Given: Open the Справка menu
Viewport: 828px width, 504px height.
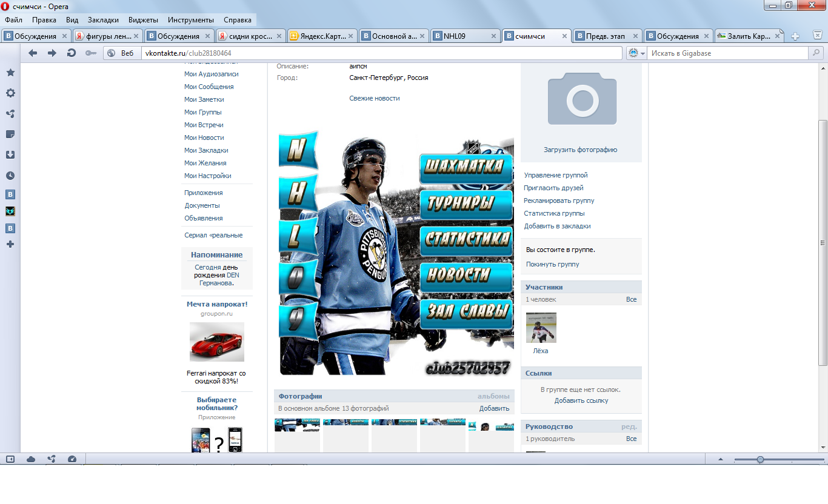Looking at the screenshot, I should pyautogui.click(x=238, y=19).
